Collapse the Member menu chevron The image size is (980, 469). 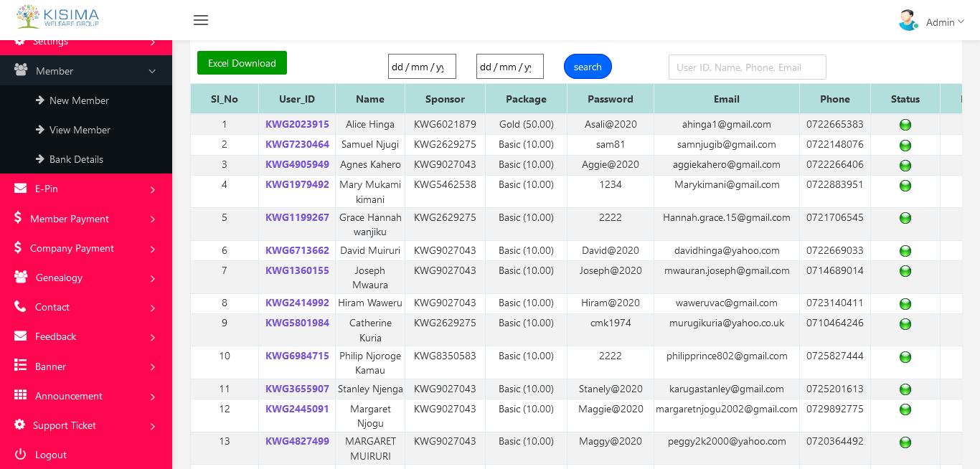[x=152, y=71]
